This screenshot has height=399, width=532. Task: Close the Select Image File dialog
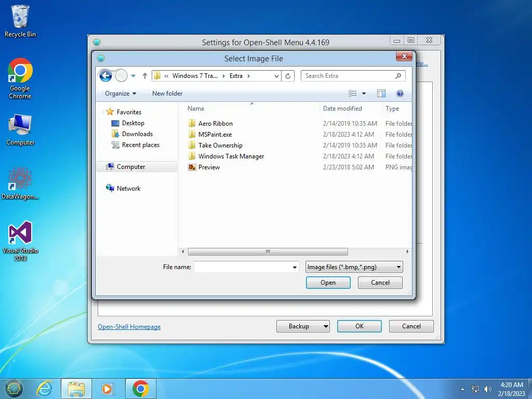click(x=404, y=56)
